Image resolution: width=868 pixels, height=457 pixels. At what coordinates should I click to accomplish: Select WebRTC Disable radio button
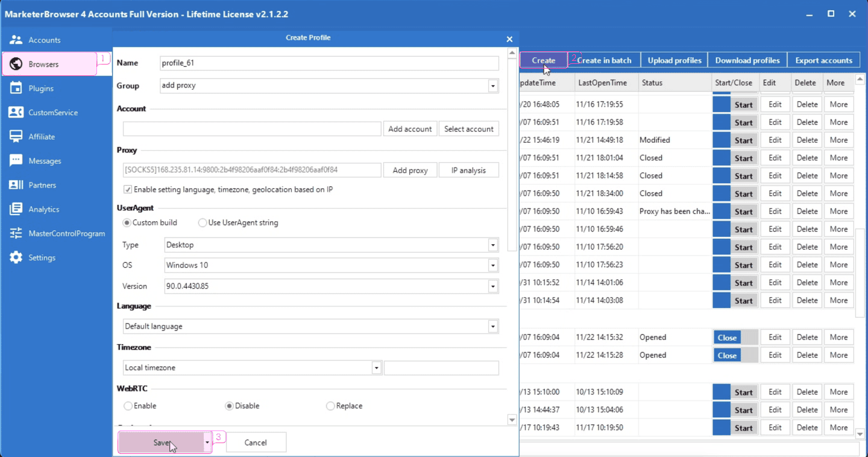pyautogui.click(x=229, y=406)
